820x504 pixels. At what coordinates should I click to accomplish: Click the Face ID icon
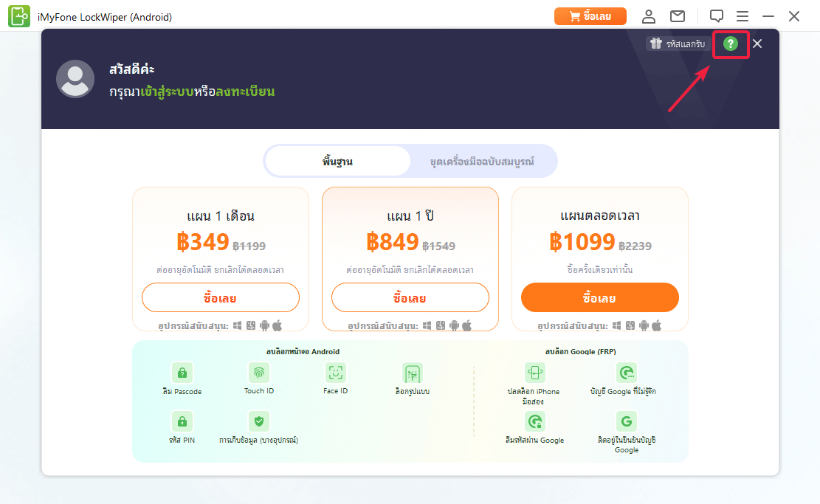coord(335,373)
